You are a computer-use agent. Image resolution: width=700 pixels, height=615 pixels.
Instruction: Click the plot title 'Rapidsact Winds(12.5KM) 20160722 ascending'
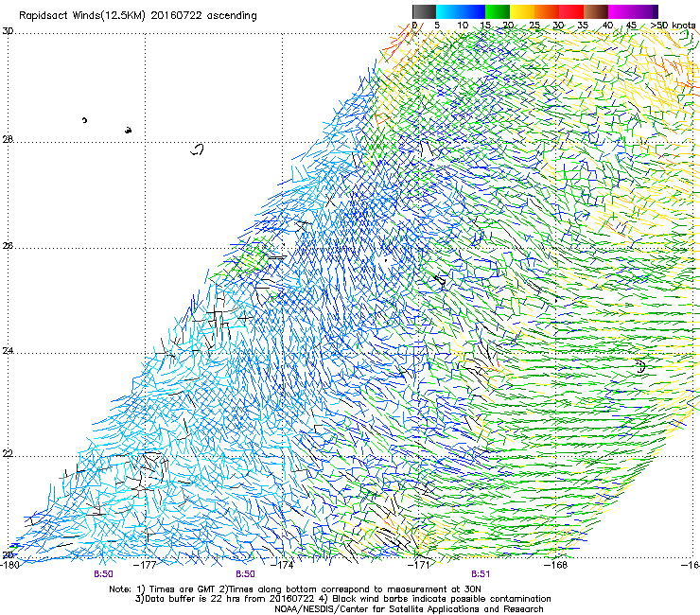pos(138,16)
